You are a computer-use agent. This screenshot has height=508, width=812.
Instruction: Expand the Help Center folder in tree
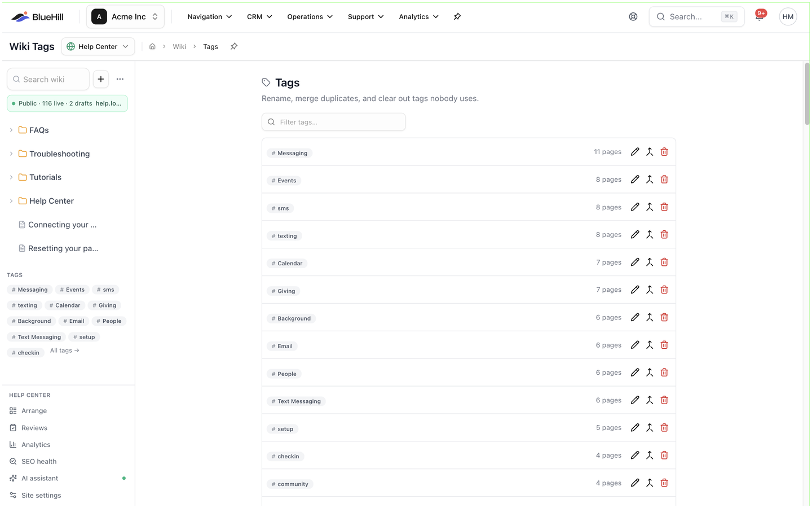(11, 201)
